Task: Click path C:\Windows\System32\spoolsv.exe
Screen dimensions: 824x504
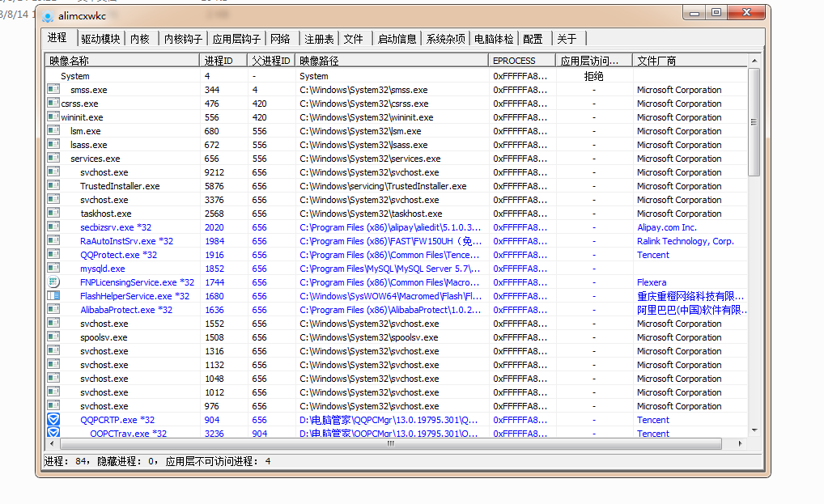Action: [x=369, y=337]
